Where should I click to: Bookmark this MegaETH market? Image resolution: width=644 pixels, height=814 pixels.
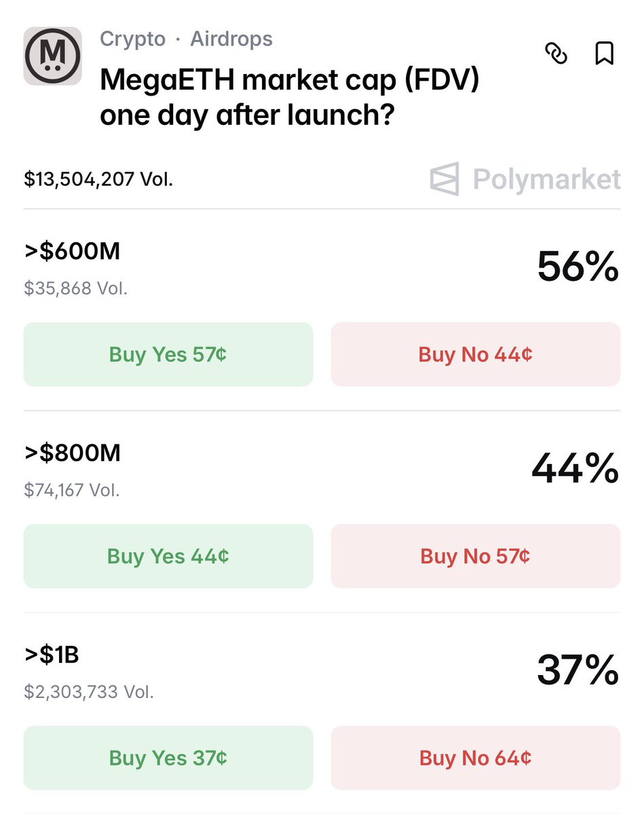click(604, 54)
